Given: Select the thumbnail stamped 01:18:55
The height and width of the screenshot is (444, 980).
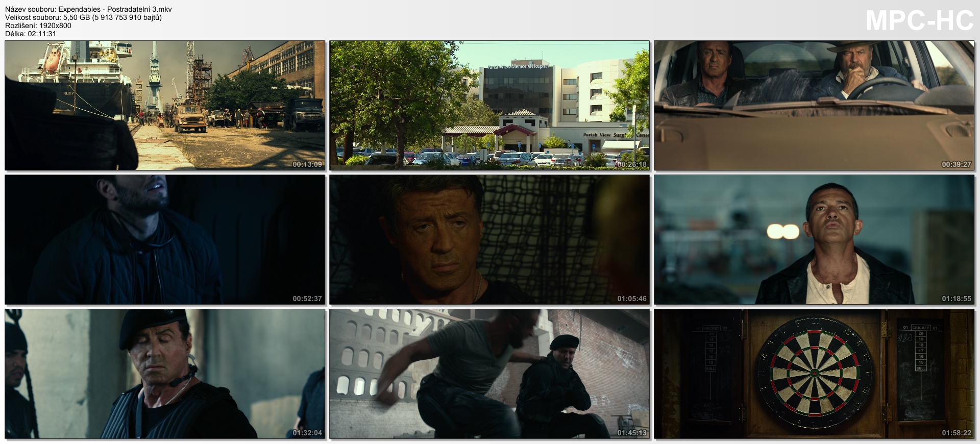Looking at the screenshot, I should 814,239.
